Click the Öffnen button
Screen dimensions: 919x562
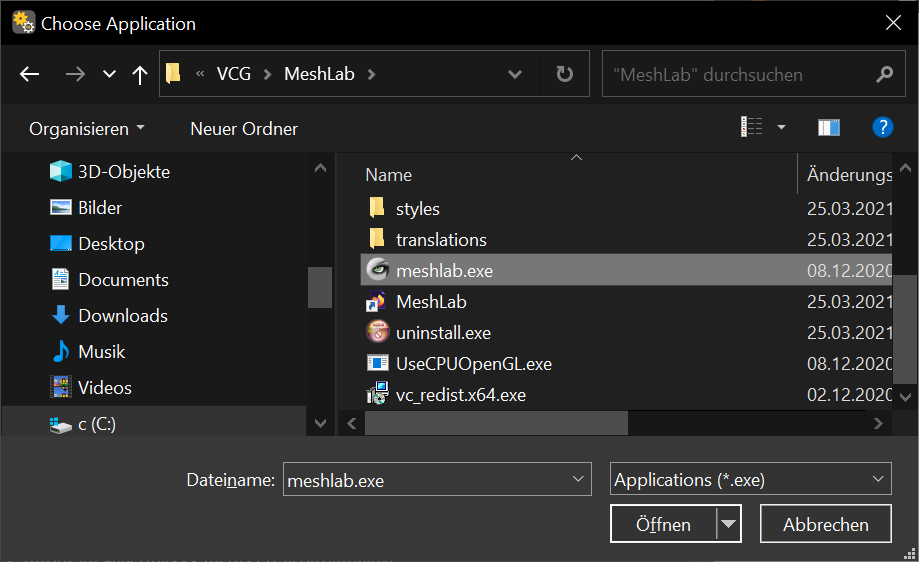[663, 523]
